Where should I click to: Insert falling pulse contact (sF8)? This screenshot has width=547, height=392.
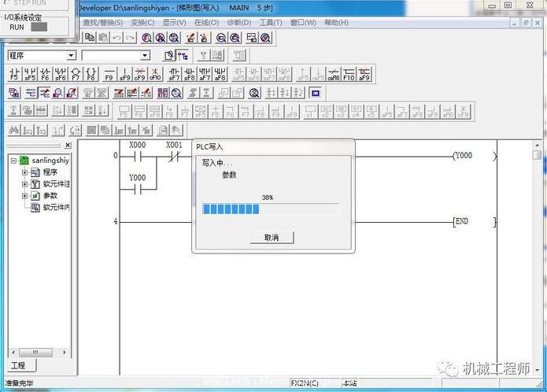[190, 74]
